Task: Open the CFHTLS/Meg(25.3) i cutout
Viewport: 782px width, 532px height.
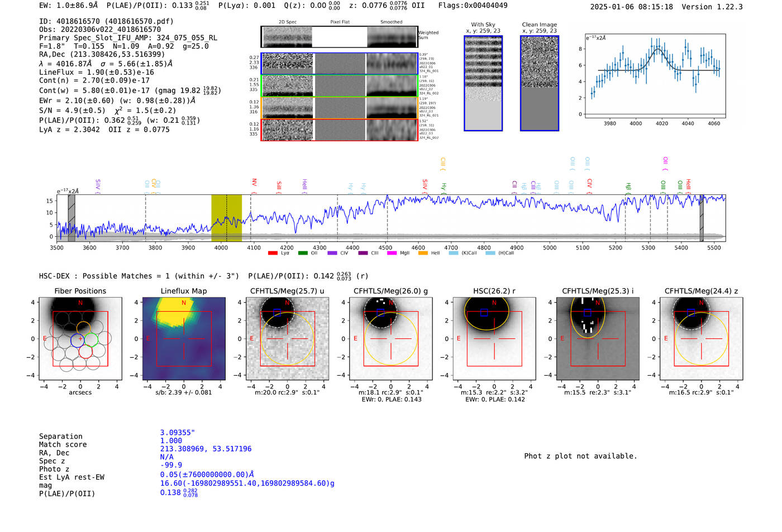Action: [598, 338]
